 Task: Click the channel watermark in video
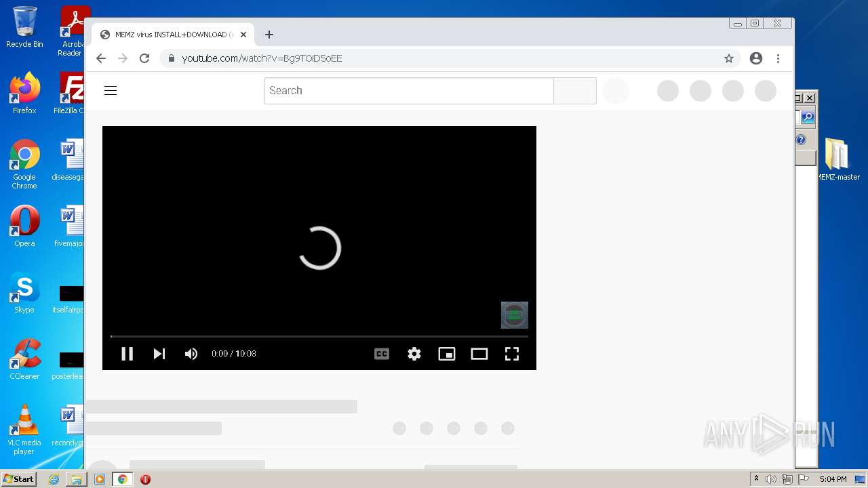coord(515,315)
